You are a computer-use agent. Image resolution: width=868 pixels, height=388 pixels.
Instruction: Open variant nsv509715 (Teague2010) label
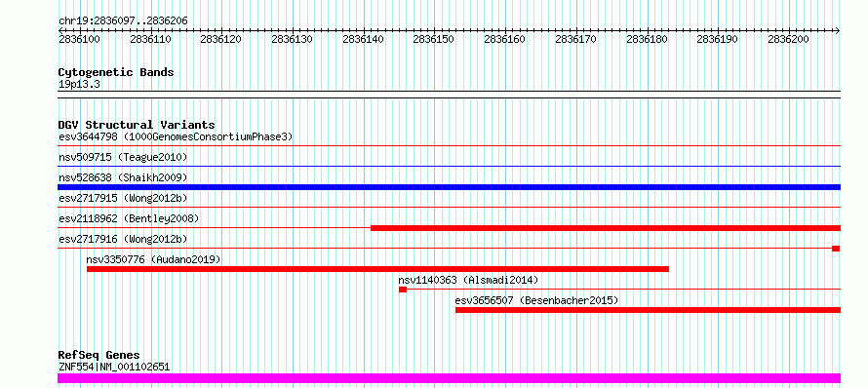coord(123,157)
